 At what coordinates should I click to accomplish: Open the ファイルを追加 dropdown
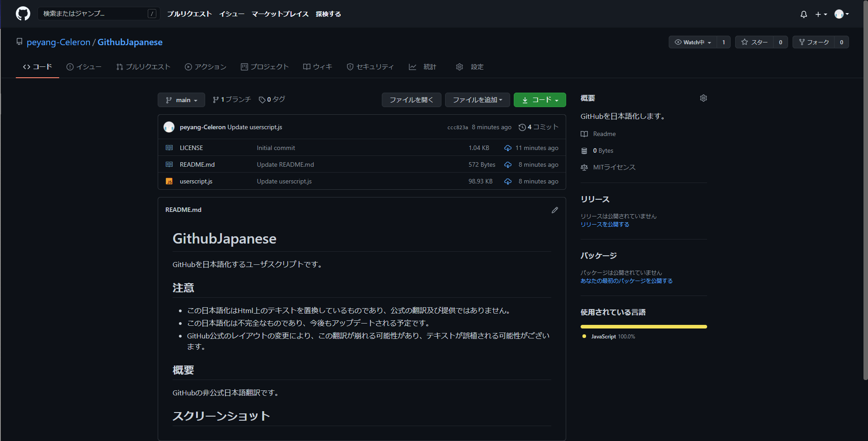click(478, 100)
